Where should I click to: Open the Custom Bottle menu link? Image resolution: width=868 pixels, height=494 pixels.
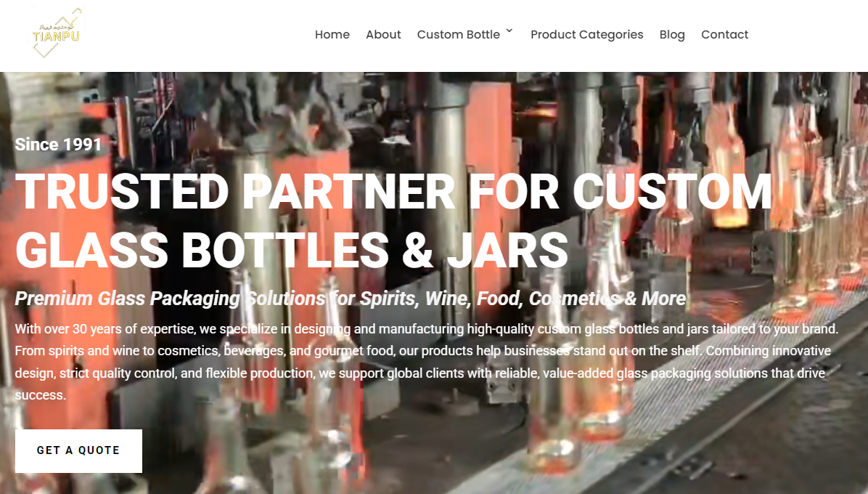[x=459, y=34]
